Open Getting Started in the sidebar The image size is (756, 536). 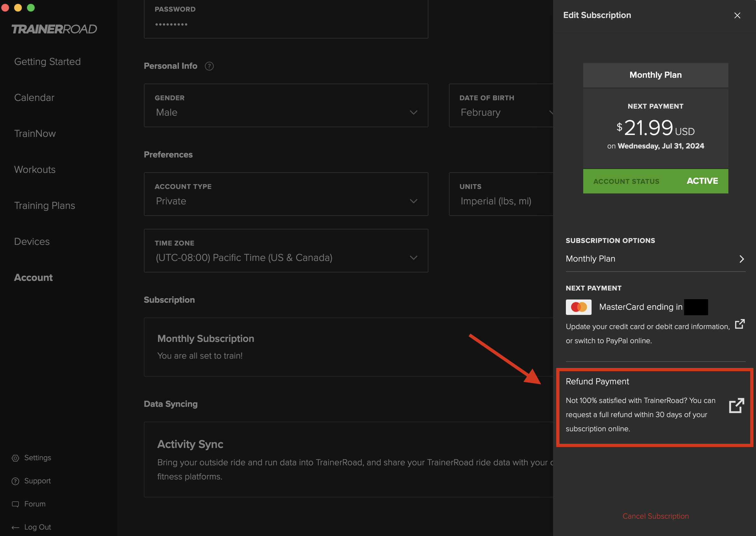pos(48,62)
